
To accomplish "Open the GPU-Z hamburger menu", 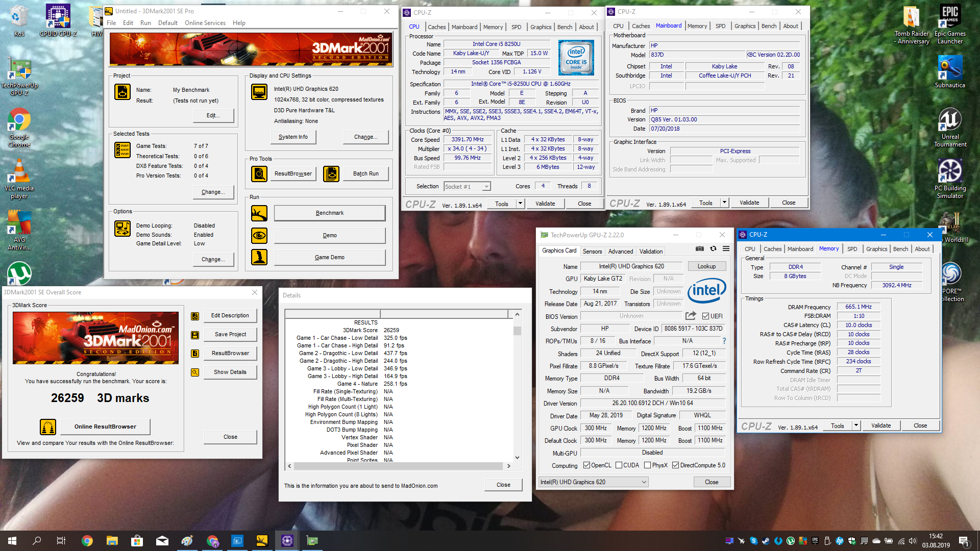I will (x=726, y=249).
